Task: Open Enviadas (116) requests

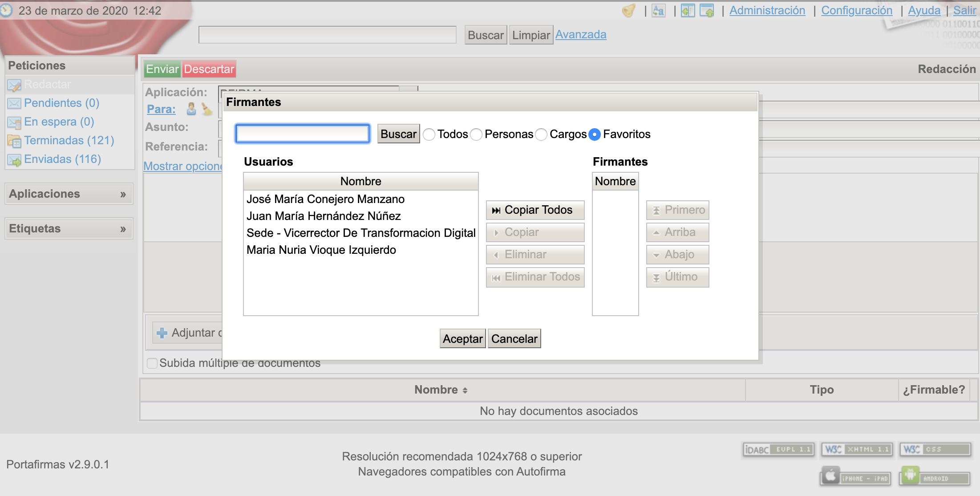Action: click(x=62, y=159)
